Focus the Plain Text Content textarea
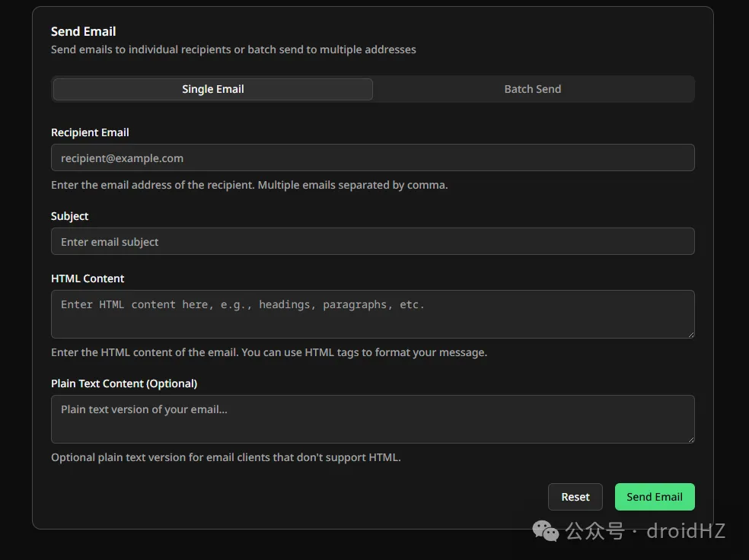The image size is (749, 560). (x=372, y=418)
